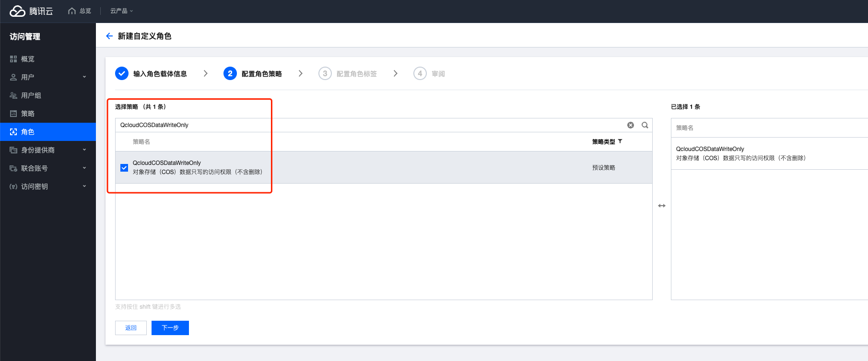Open the 策略类型 filter icon
This screenshot has width=868, height=361.
pyautogui.click(x=620, y=141)
